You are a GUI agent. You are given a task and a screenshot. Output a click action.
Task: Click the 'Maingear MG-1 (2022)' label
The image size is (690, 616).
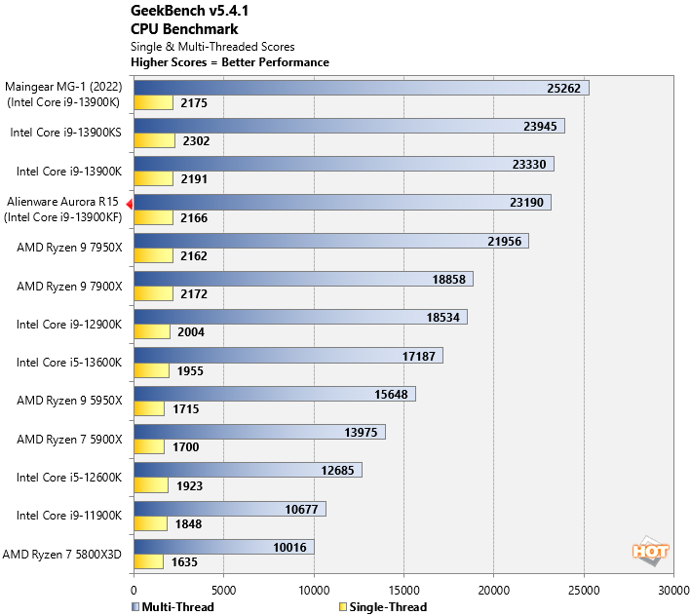pyautogui.click(x=63, y=87)
